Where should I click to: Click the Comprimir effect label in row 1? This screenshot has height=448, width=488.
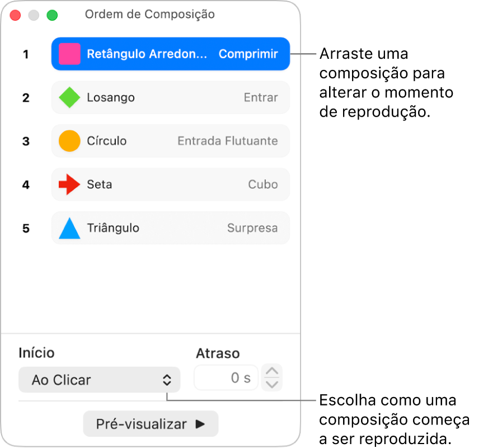click(248, 54)
